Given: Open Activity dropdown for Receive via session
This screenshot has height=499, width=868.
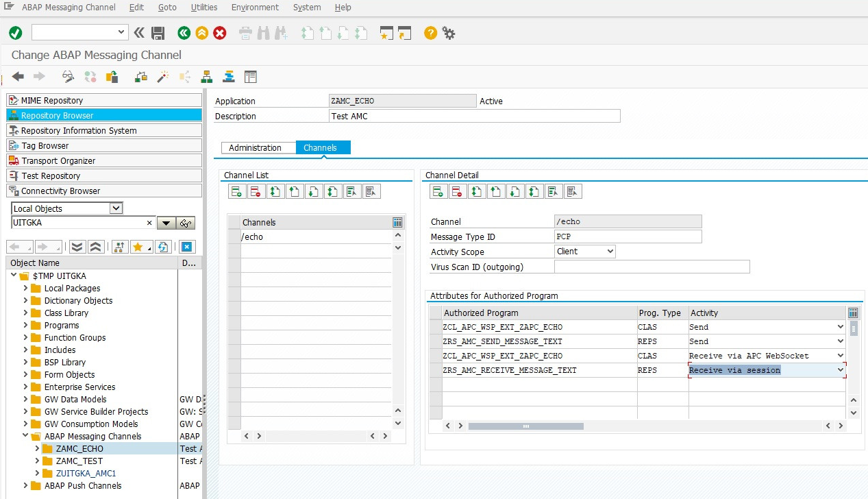Looking at the screenshot, I should [841, 370].
